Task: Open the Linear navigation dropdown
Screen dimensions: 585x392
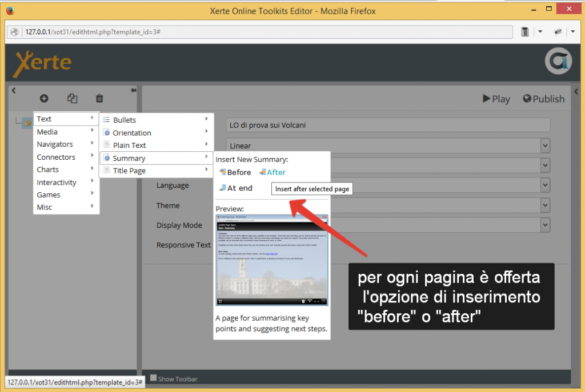Action: tap(545, 146)
